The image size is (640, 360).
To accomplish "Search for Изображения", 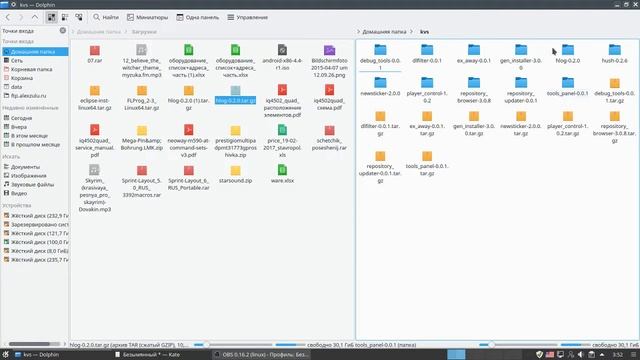I will click(x=35, y=176).
